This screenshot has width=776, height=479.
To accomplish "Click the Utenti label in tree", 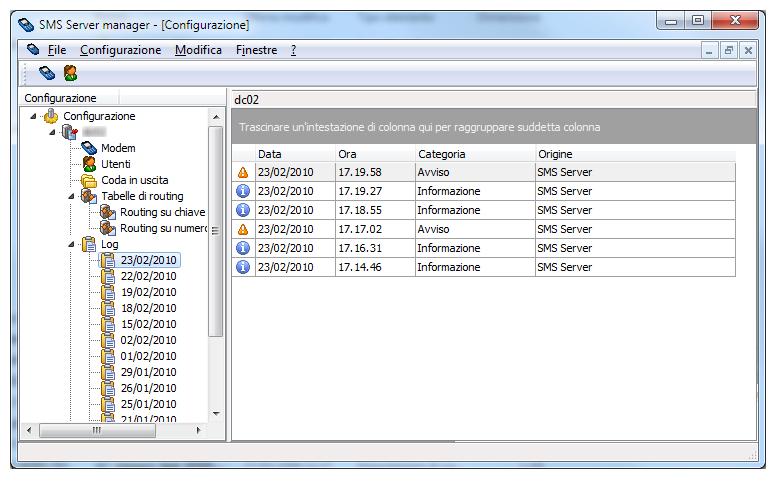I will (116, 164).
